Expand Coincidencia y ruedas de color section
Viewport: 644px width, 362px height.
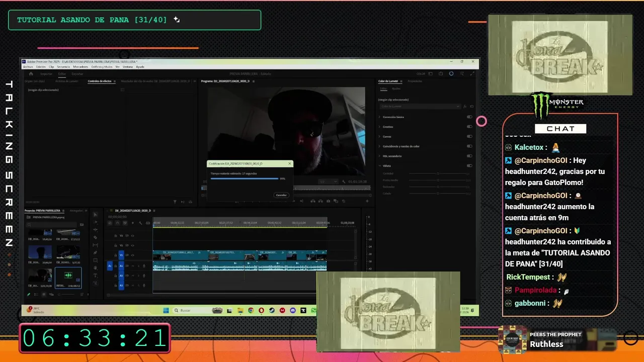[379, 146]
